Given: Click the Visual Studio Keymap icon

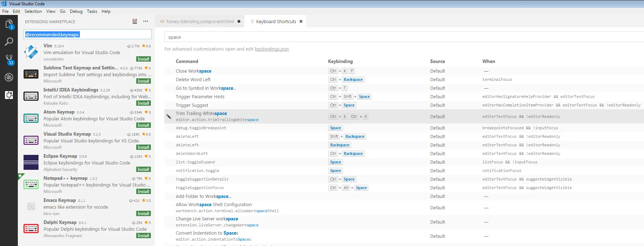Looking at the screenshot, I should [31, 140].
